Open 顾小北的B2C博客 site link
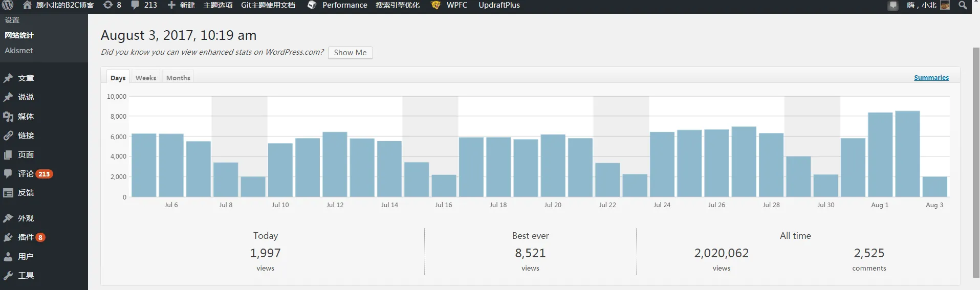The height and width of the screenshot is (290, 980). (x=65, y=5)
